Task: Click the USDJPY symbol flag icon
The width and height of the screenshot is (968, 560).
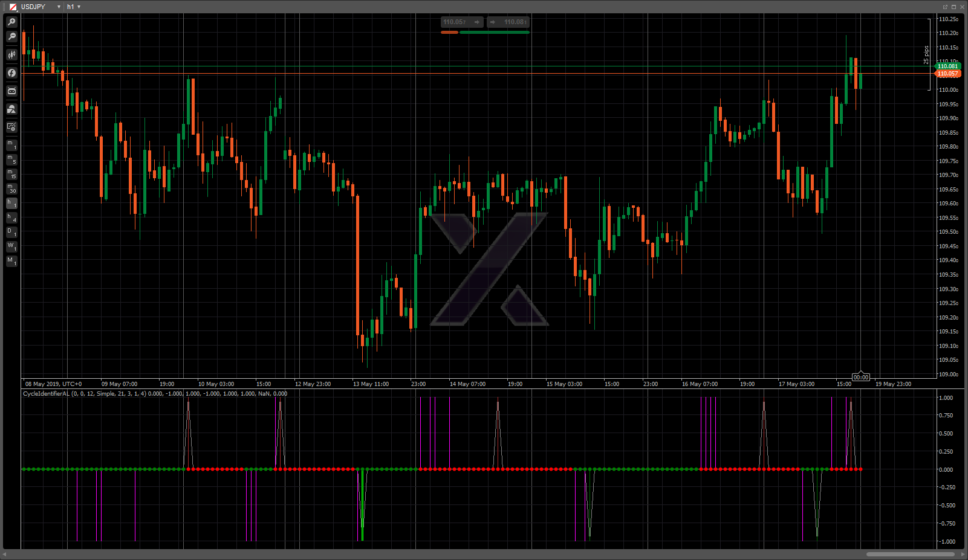Action: point(13,7)
